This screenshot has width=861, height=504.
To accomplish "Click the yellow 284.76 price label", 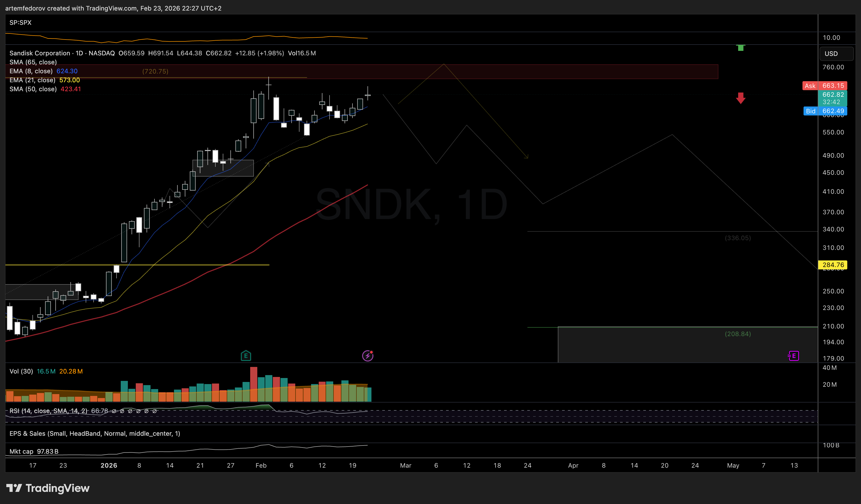I will 833,265.
